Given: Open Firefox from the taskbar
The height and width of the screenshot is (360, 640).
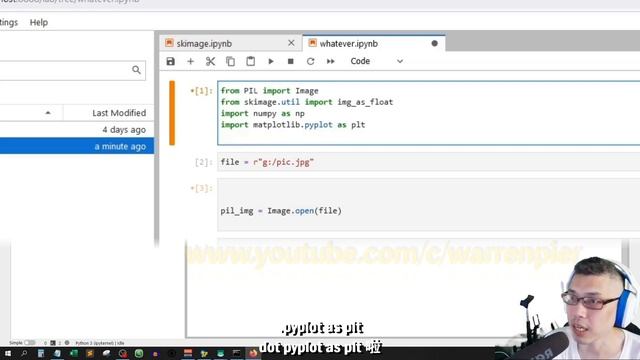Looking at the screenshot, I should pos(253,353).
